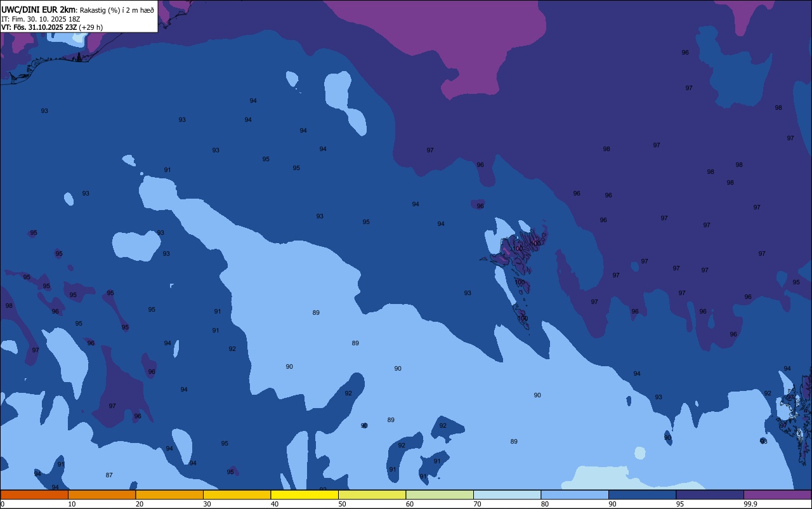The image size is (812, 509).
Task: Click the purple legend swatch above 99.9
Action: pyautogui.click(x=777, y=494)
